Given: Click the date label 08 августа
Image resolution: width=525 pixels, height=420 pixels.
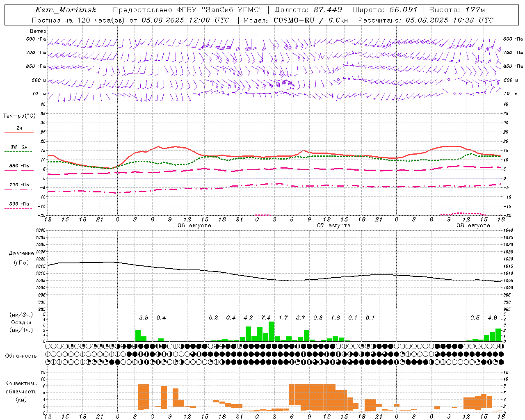Looking at the screenshot, I should [473, 226].
